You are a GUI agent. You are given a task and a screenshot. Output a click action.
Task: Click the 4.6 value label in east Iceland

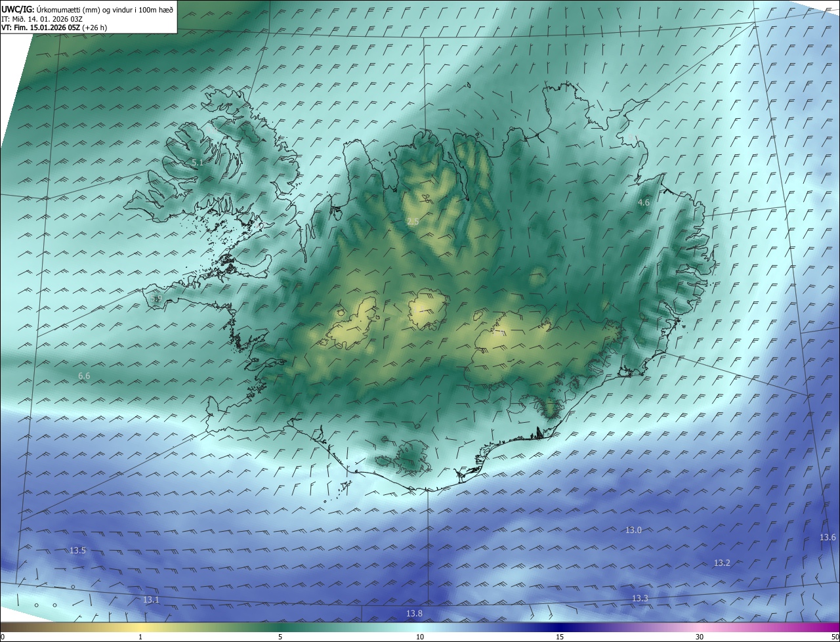point(644,203)
